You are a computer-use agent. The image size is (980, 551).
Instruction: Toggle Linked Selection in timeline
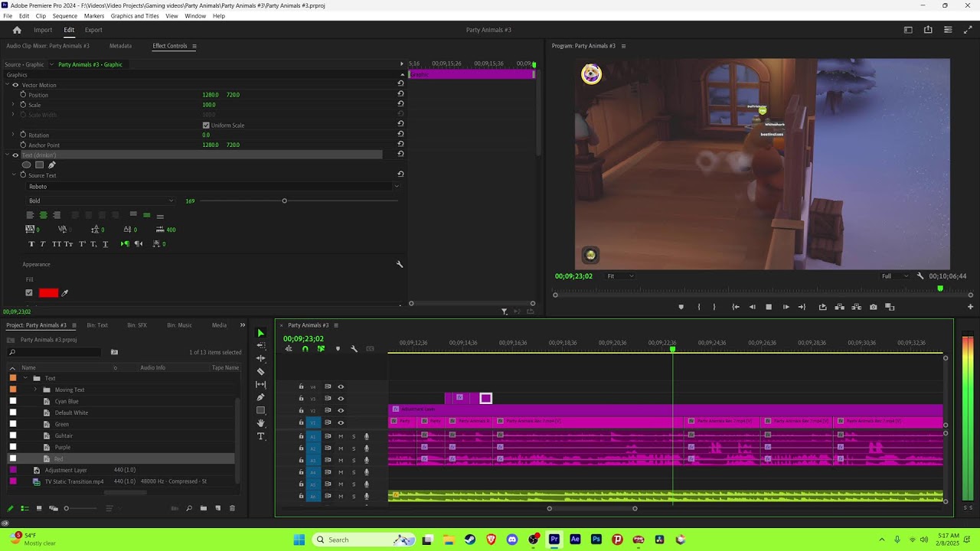pos(321,349)
